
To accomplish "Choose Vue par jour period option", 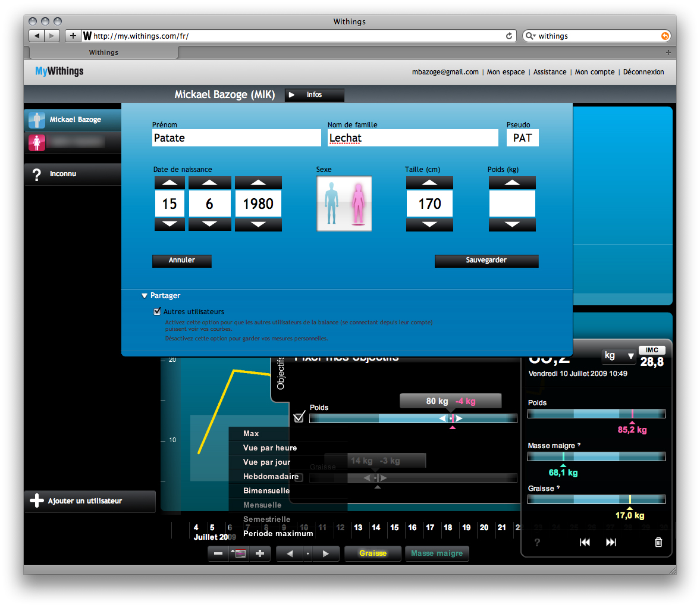I will pos(266,462).
